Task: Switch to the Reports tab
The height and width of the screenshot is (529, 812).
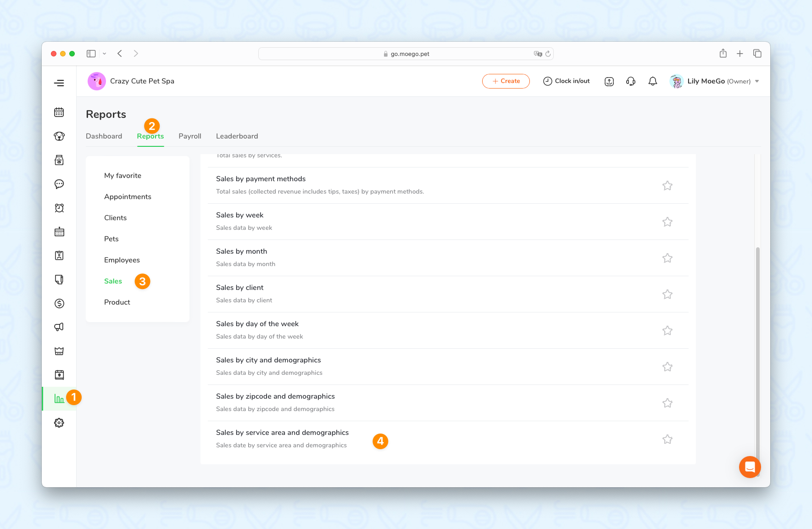Action: [150, 136]
